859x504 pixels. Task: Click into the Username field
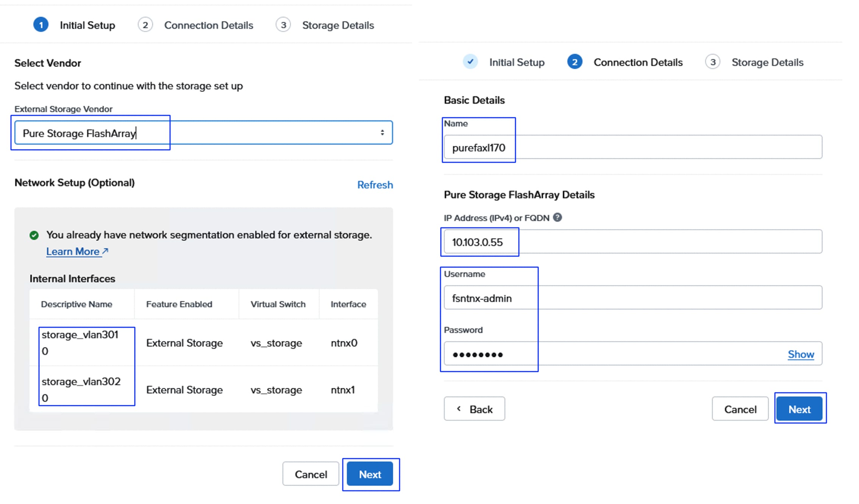click(633, 298)
